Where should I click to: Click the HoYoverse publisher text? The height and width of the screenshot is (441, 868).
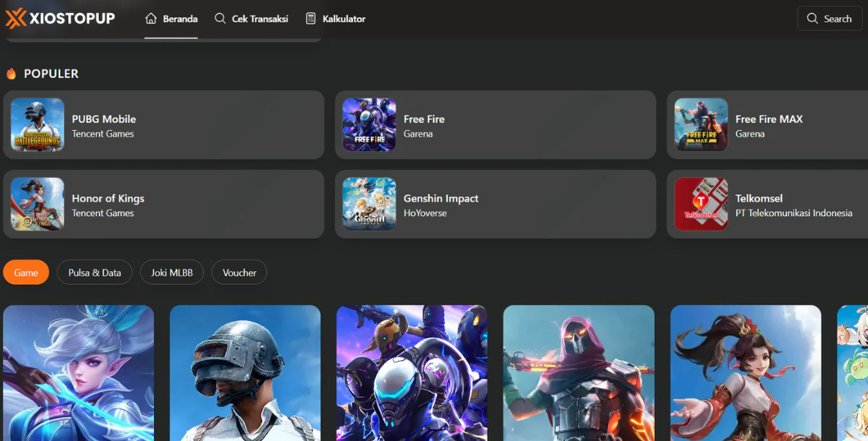tap(425, 213)
